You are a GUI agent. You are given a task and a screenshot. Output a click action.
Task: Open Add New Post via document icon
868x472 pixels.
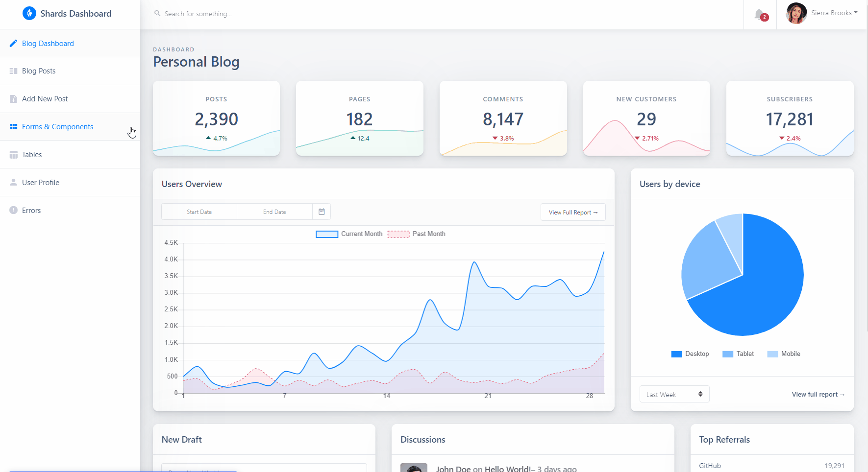pos(13,98)
